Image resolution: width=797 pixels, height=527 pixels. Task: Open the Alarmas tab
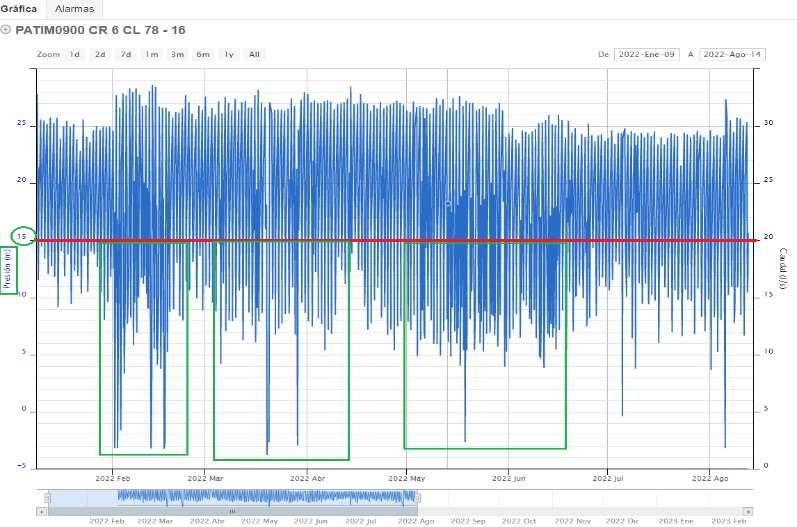(x=74, y=9)
